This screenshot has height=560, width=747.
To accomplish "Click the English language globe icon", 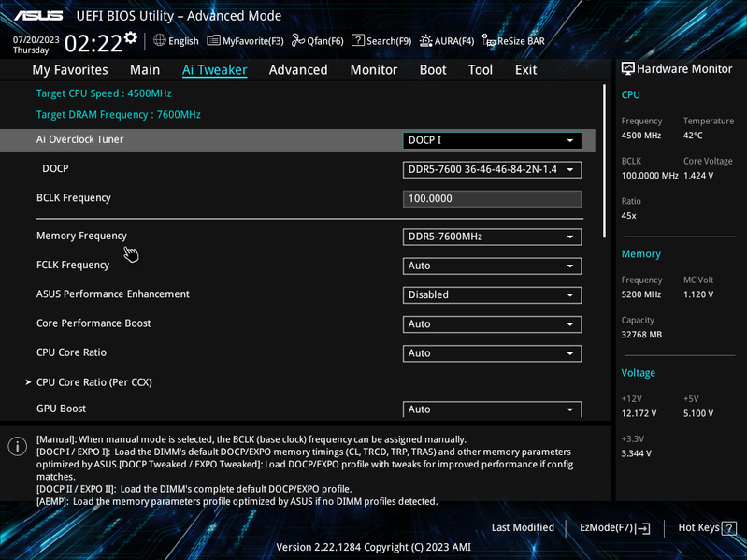I will point(160,40).
